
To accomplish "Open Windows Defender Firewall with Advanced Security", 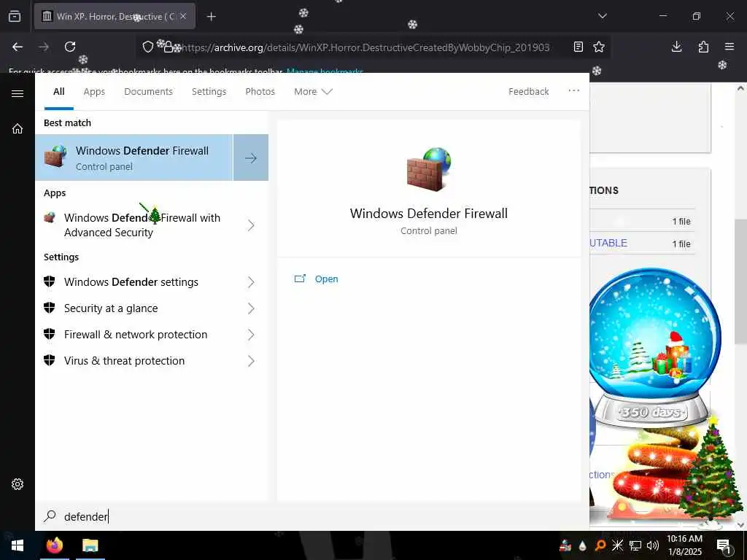I will coord(142,225).
